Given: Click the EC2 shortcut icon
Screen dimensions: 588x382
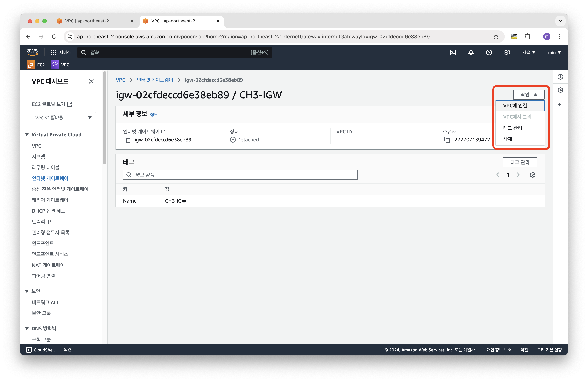Looking at the screenshot, I should (31, 65).
